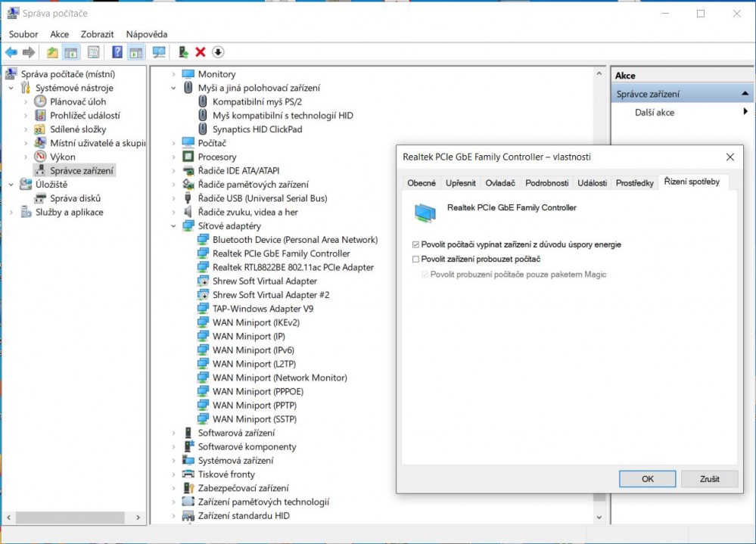Expand the Procesory device category

click(173, 157)
